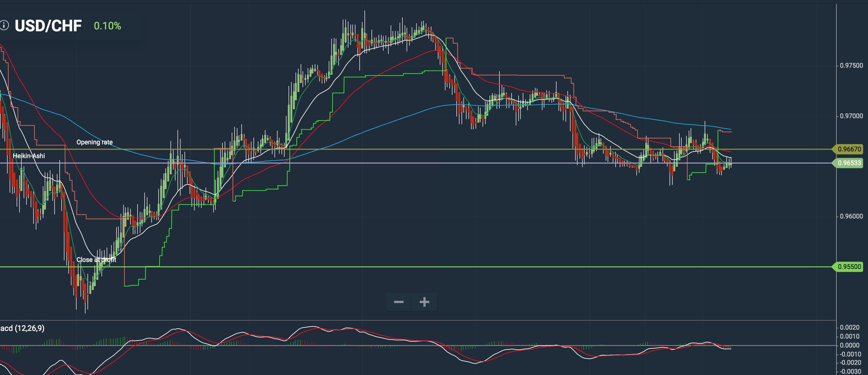Click the 0.10% change value

(x=108, y=26)
